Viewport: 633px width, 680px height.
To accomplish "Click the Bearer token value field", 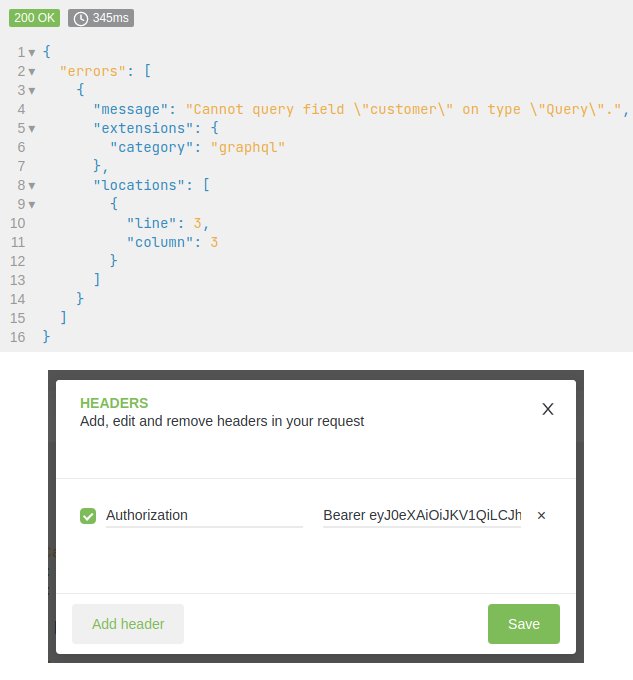I will pyautogui.click(x=421, y=516).
